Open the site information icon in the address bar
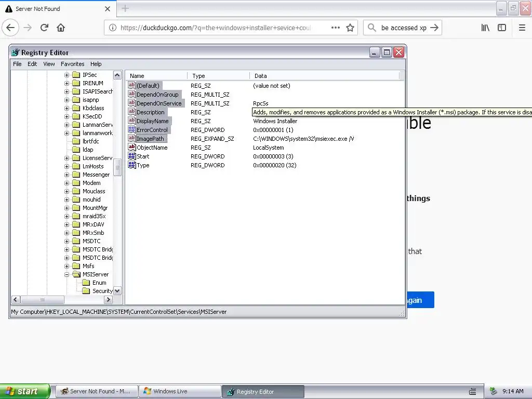Image resolution: width=532 pixels, height=399 pixels. point(113,28)
